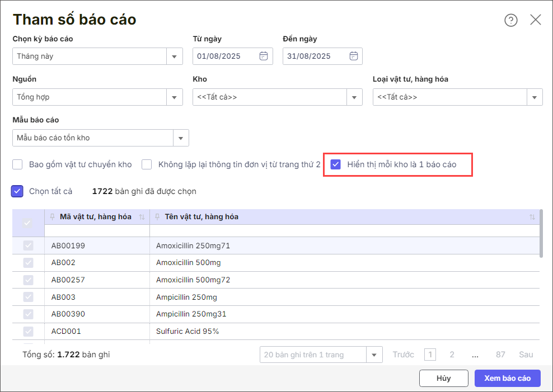The image size is (553, 392).
Task: Jump to page 87 of records
Action: click(500, 355)
